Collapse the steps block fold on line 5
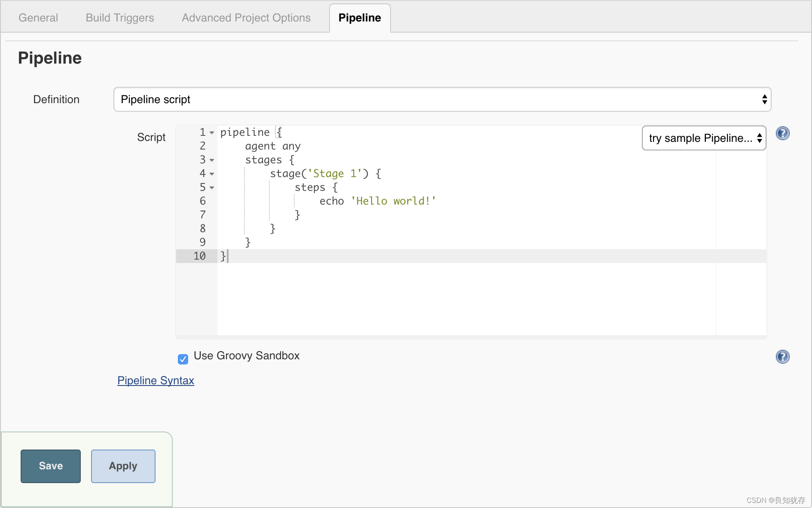This screenshot has height=508, width=812. [x=211, y=188]
